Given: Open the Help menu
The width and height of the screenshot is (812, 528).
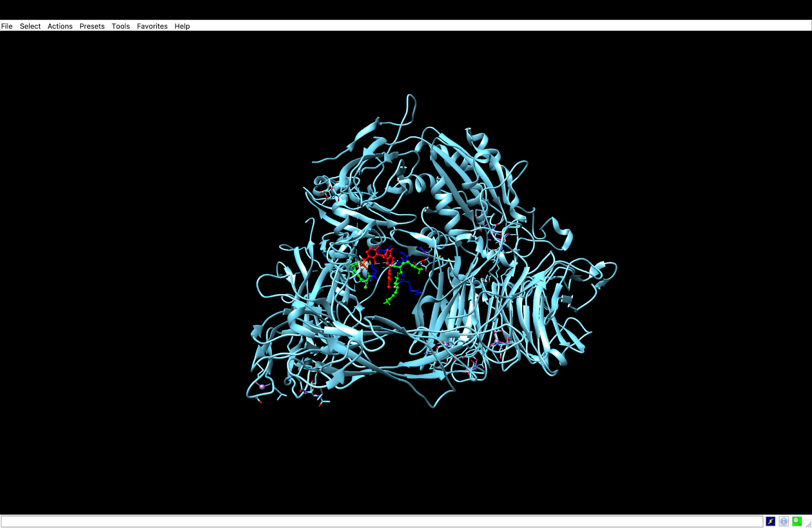Looking at the screenshot, I should 182,26.
